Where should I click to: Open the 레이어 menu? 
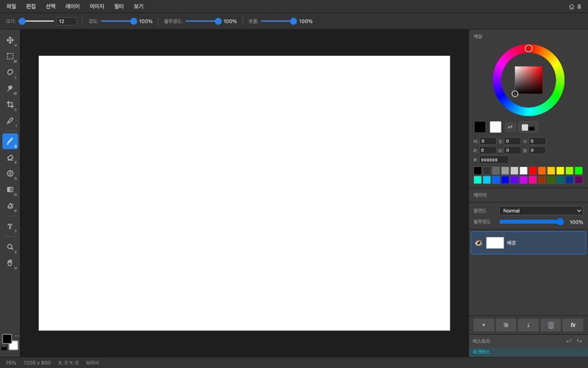pyautogui.click(x=72, y=7)
